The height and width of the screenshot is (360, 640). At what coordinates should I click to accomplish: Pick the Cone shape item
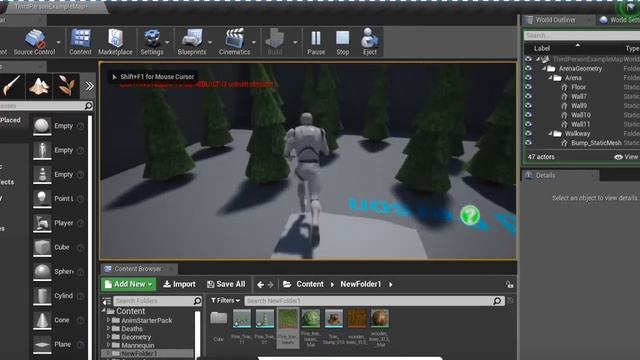click(x=42, y=320)
